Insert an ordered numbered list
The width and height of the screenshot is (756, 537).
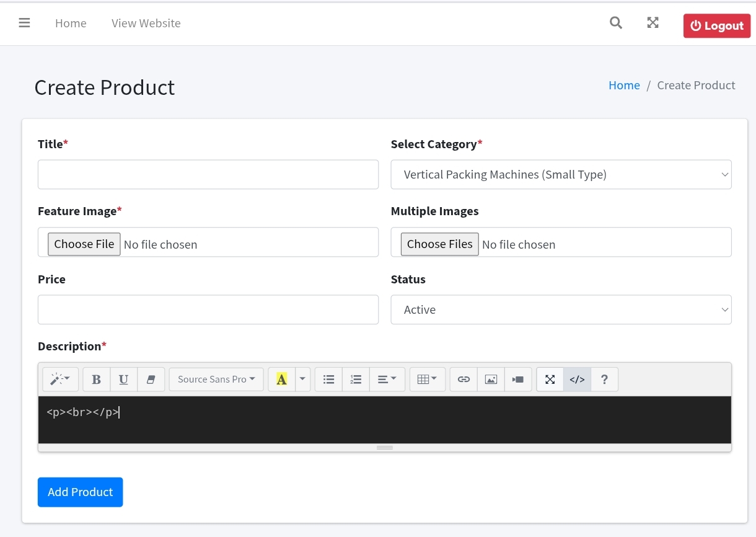point(356,379)
